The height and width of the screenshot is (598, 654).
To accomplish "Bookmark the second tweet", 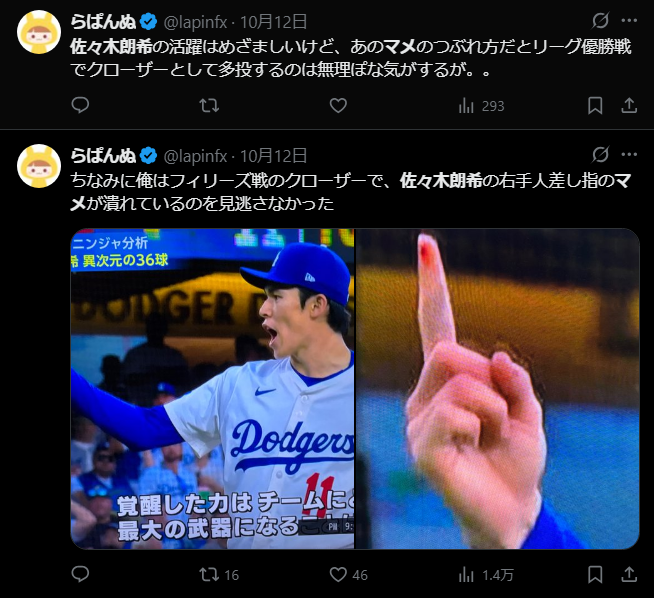I will [x=595, y=575].
